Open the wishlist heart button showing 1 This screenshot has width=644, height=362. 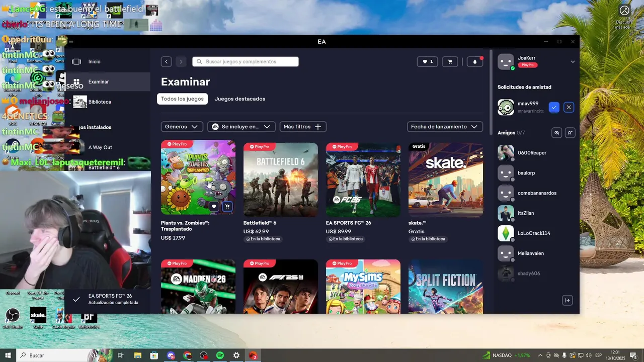[427, 61]
